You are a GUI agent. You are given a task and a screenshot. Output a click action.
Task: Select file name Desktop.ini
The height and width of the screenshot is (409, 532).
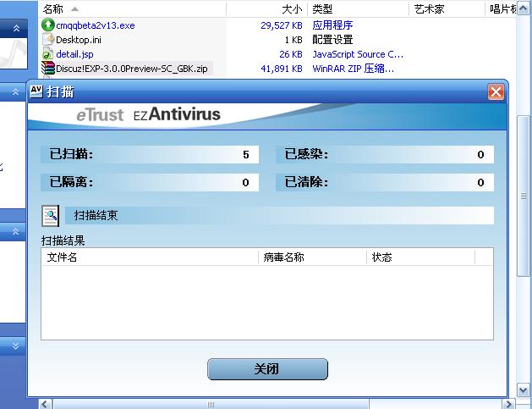pos(79,40)
